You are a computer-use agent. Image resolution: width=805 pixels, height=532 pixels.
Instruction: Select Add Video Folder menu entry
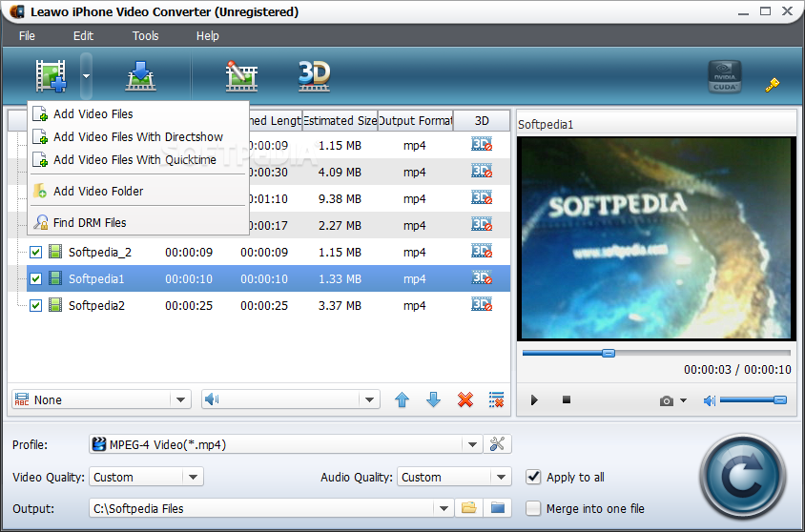point(137,191)
